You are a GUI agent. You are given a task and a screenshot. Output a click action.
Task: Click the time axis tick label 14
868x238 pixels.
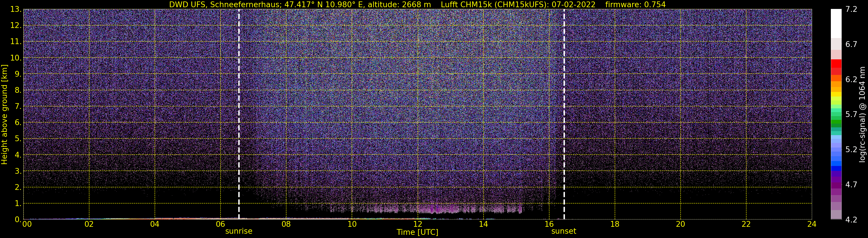pos(483,224)
